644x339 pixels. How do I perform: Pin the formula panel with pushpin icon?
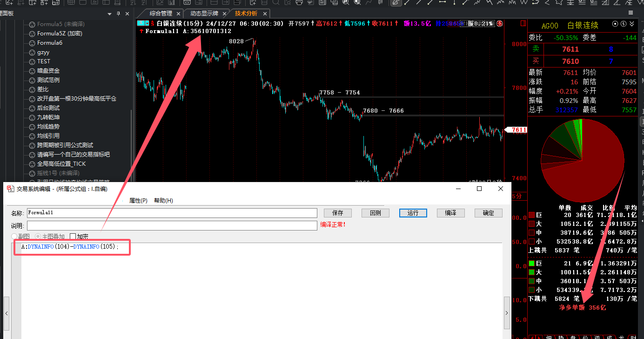tap(118, 14)
